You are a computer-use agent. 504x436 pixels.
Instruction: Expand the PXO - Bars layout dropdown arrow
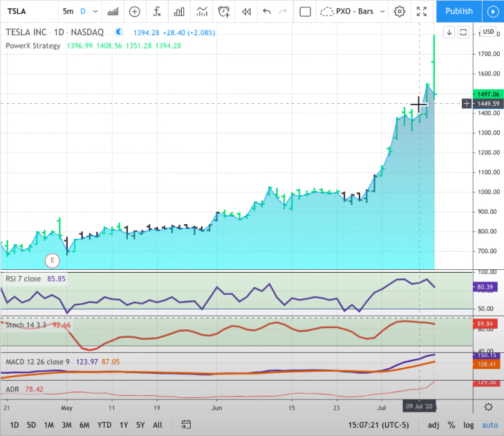(382, 12)
